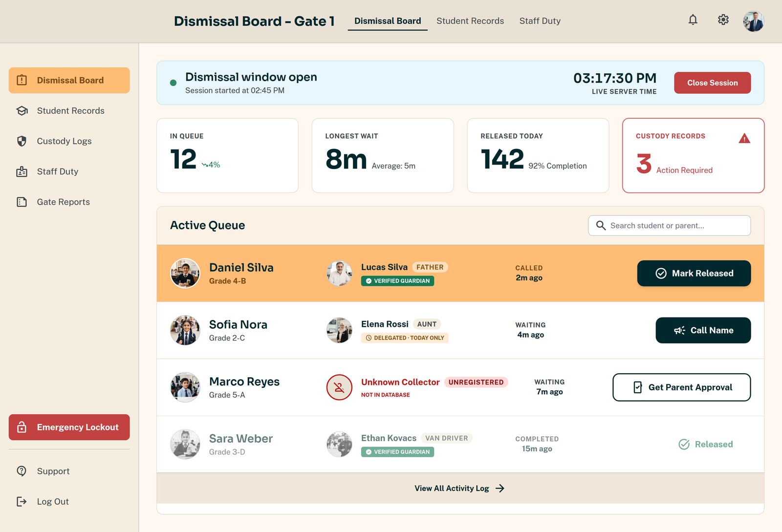Click the search magnifier icon
Screen dimensions: 782x532
[x=601, y=225]
